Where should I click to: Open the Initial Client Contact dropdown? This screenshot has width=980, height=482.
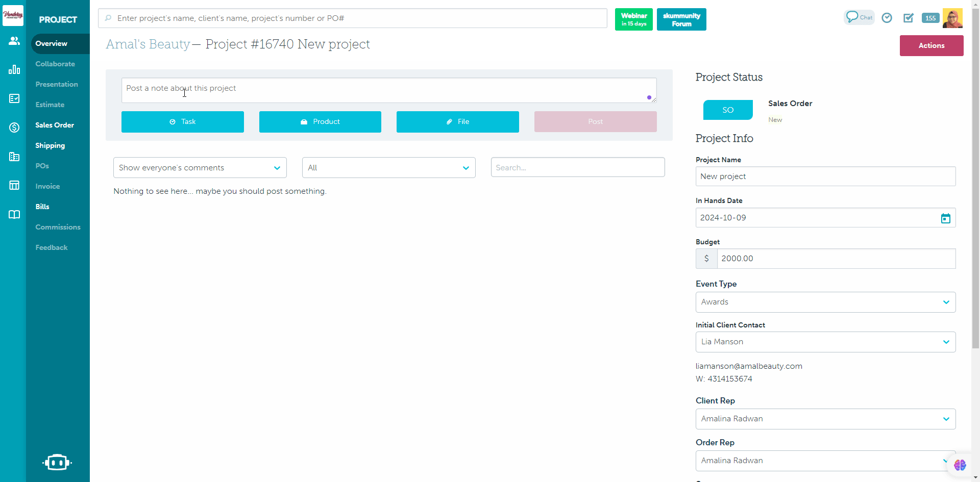coord(825,342)
